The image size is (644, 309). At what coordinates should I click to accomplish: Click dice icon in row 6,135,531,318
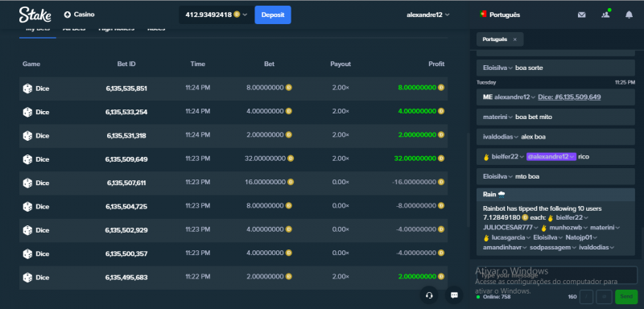(x=27, y=136)
